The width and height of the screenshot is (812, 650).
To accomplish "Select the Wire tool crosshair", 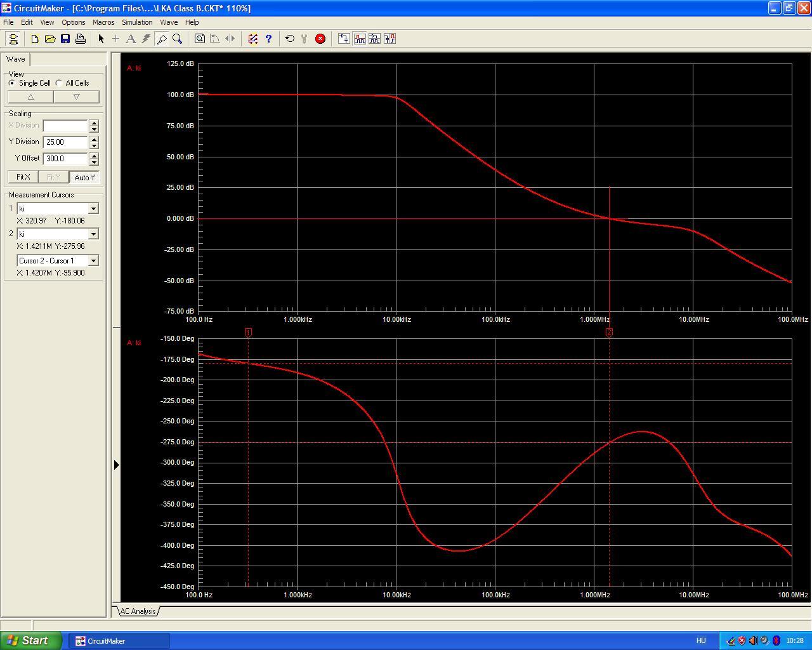I will point(115,39).
